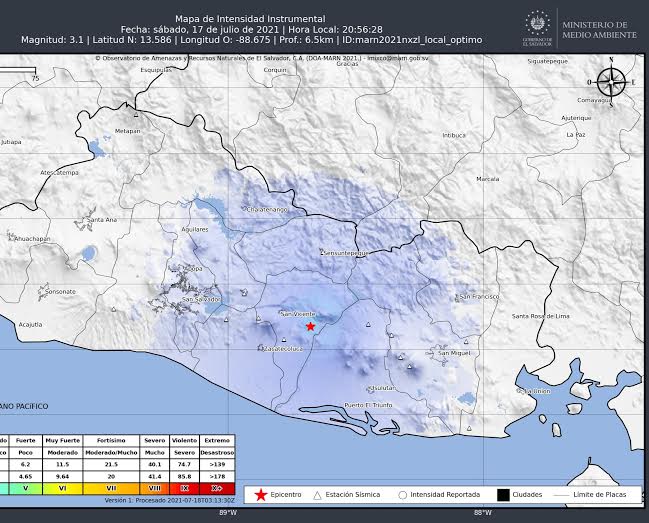Click the San Miguel city label
The height and width of the screenshot is (523, 649).
455,353
